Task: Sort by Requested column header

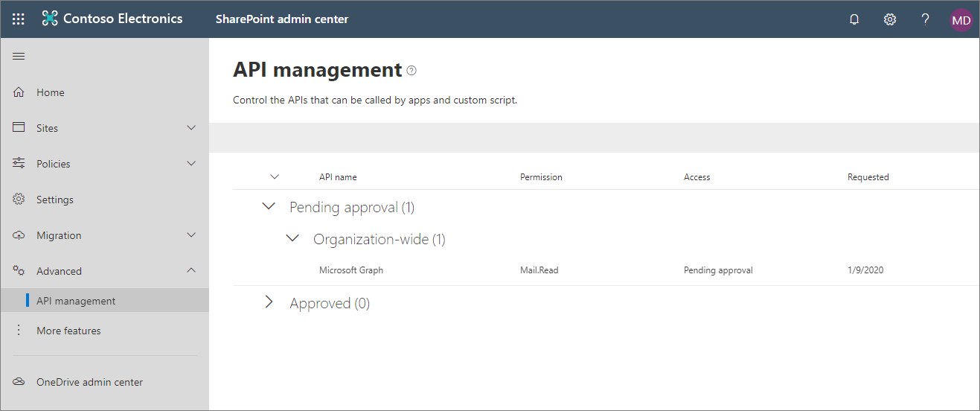Action: (x=868, y=177)
